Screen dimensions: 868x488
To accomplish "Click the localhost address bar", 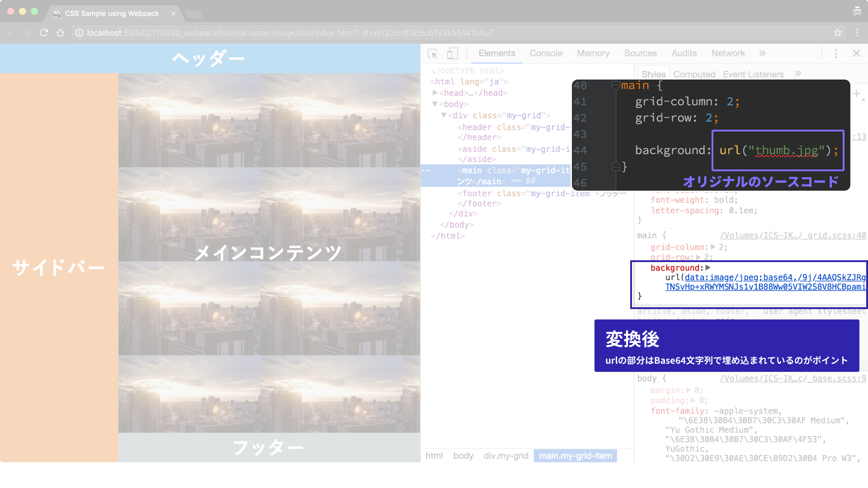I will click(x=289, y=33).
